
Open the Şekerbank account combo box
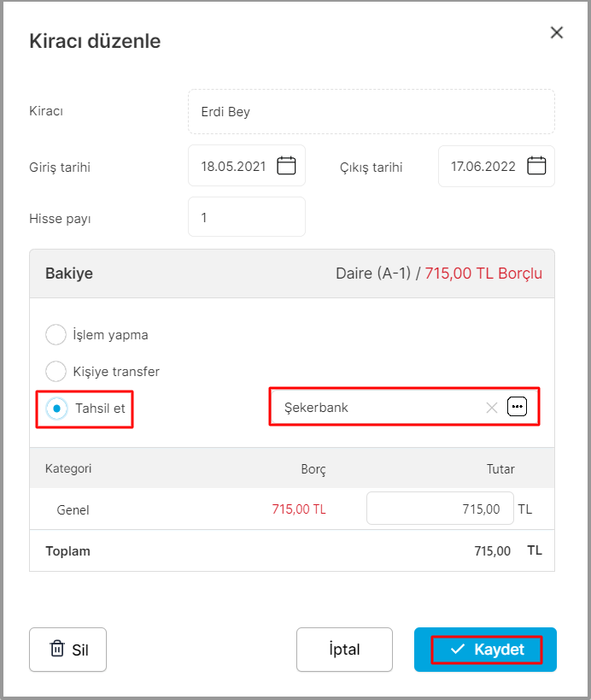pos(404,407)
